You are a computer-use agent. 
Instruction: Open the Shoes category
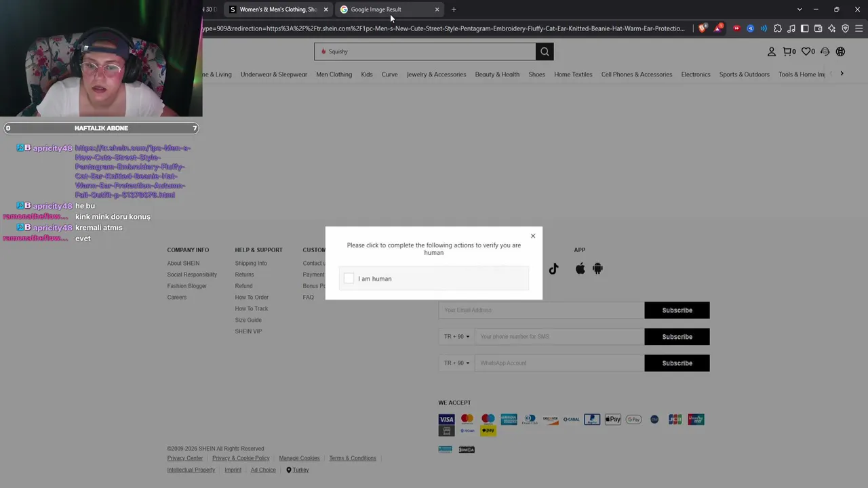click(x=537, y=75)
